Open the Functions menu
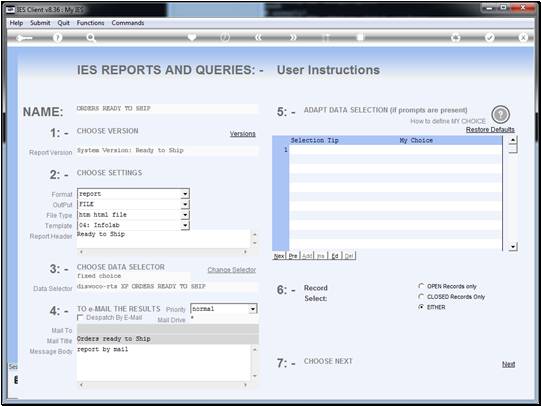The width and height of the screenshot is (541, 406). 90,23
